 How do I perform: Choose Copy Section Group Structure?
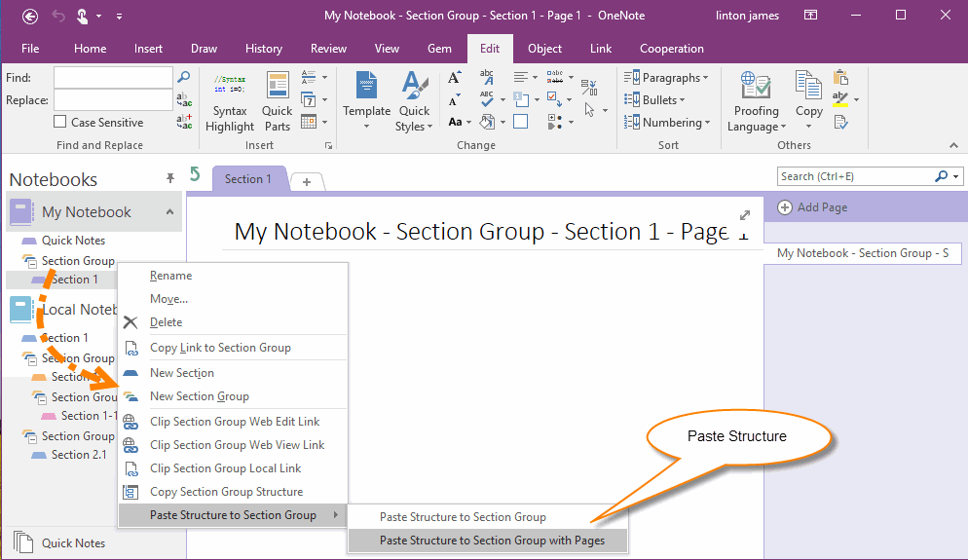tap(226, 492)
